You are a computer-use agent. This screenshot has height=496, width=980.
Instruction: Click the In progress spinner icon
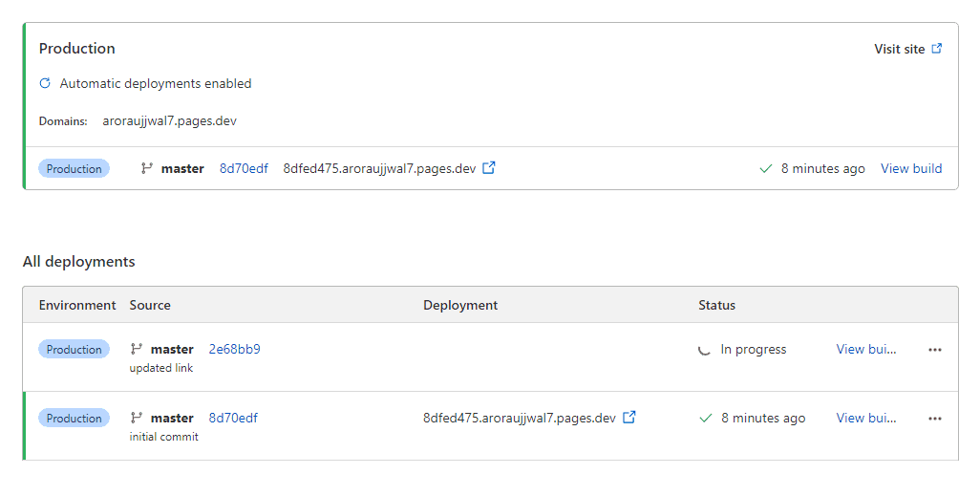coord(705,350)
